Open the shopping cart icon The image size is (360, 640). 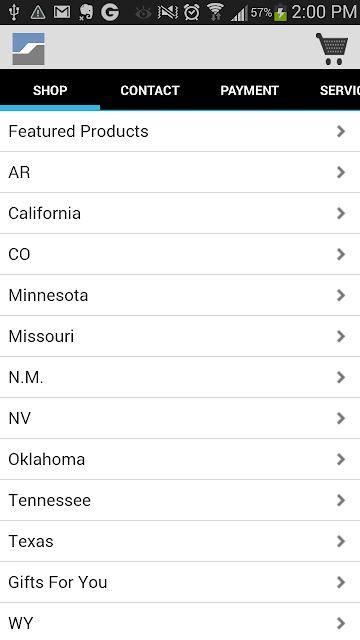[x=332, y=49]
